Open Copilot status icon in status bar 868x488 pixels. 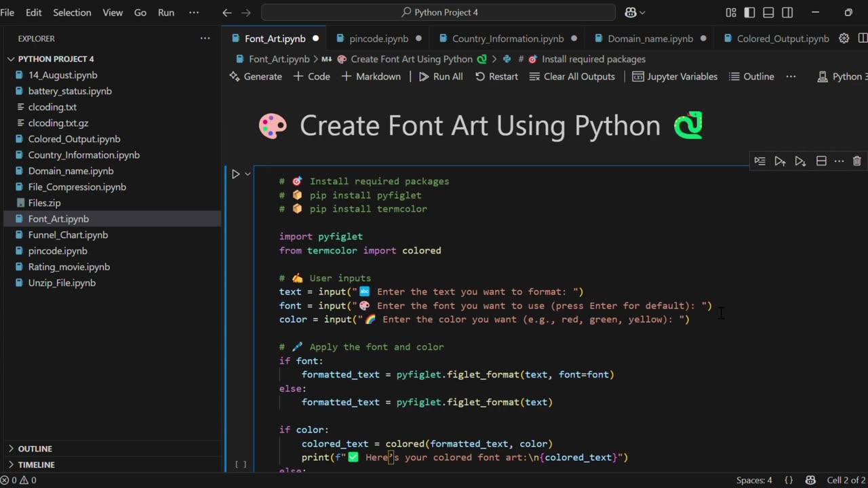pos(810,480)
